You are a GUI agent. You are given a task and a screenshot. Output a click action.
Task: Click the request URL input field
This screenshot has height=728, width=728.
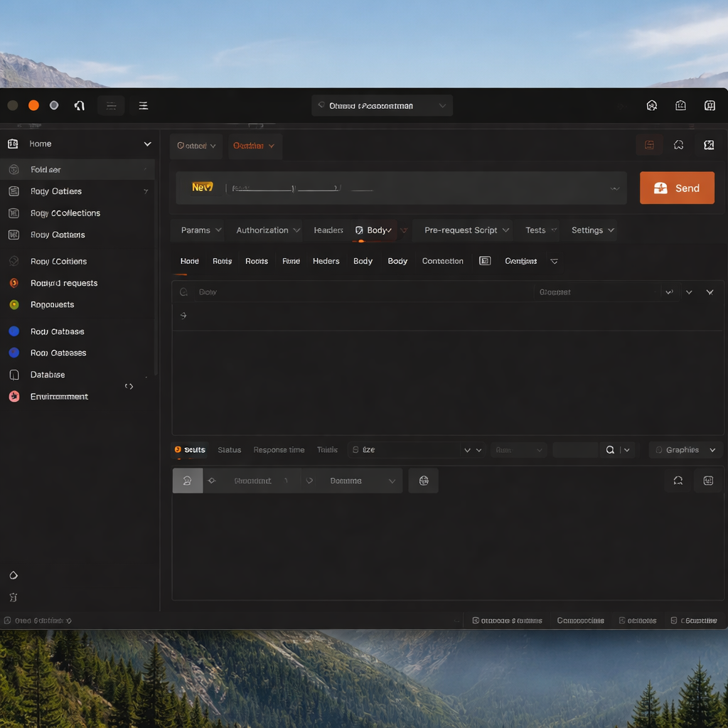(x=412, y=188)
